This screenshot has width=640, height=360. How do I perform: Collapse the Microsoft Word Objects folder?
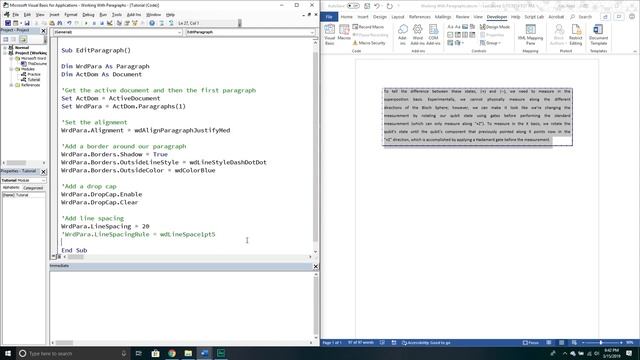11,59
